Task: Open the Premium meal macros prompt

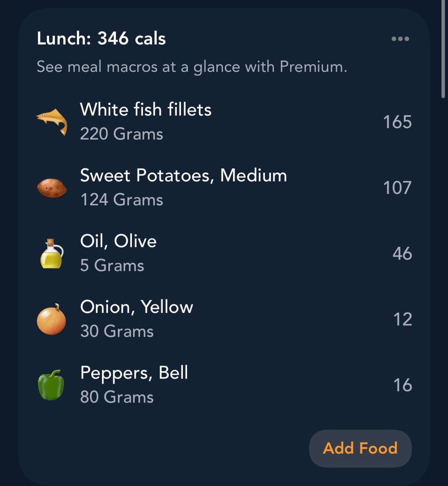Action: pyautogui.click(x=192, y=66)
